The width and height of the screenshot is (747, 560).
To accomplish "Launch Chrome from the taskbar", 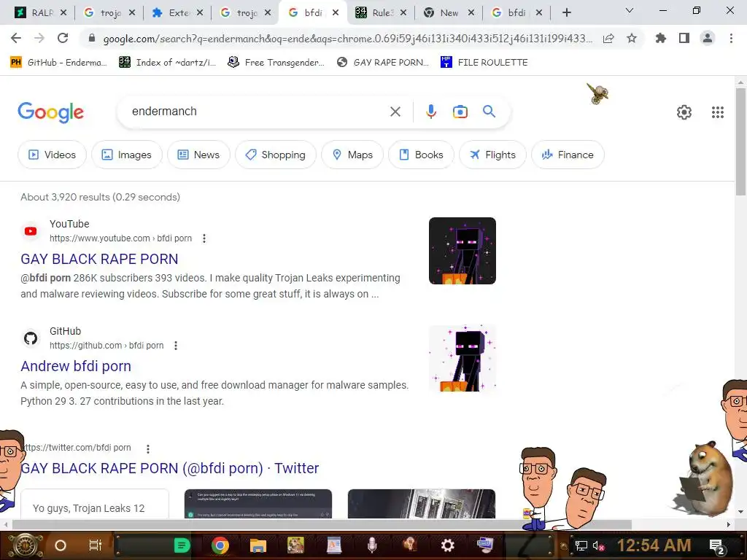I will 220,545.
